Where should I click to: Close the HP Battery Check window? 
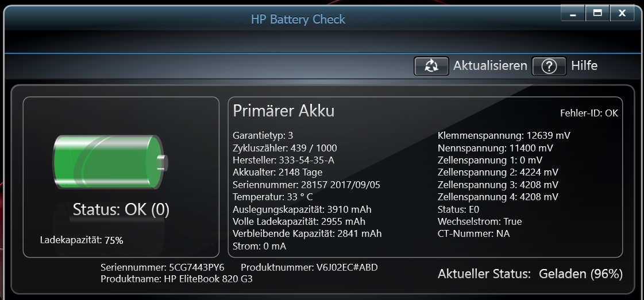[622, 13]
